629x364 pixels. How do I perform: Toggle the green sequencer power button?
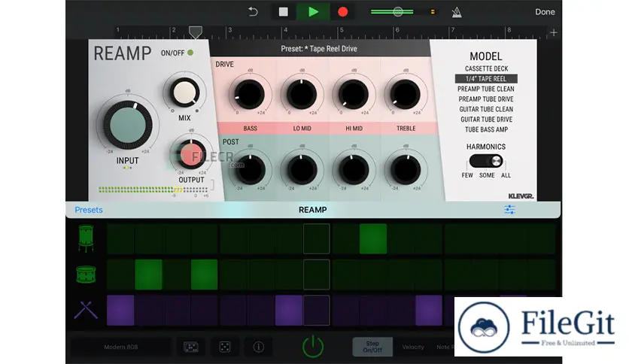coord(313,347)
